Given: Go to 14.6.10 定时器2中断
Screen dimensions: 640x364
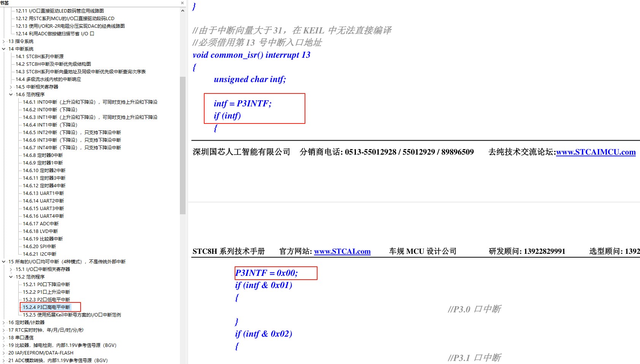Looking at the screenshot, I should click(44, 171).
